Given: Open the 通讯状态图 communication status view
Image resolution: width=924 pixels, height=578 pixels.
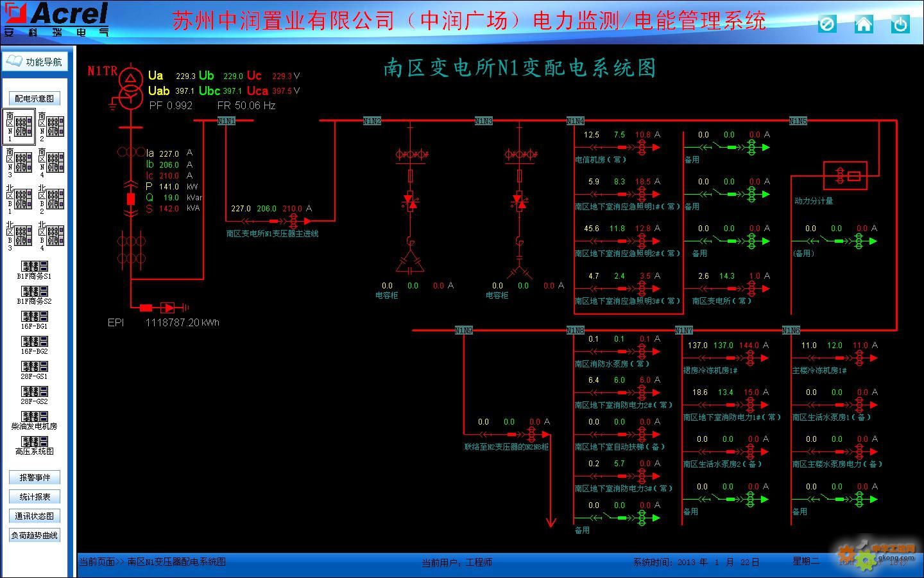Looking at the screenshot, I should click(x=35, y=516).
